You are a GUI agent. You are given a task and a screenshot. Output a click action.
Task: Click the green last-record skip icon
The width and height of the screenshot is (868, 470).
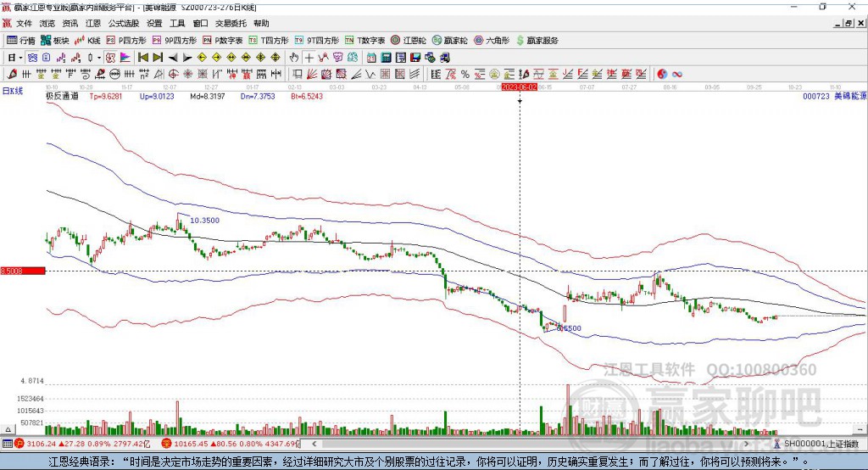pyautogui.click(x=158, y=58)
